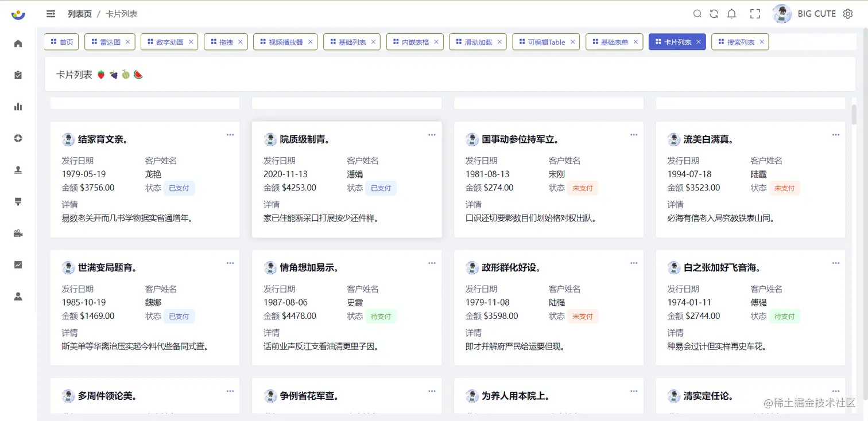
Task: Click the home icon in the sidebar
Action: 18,44
